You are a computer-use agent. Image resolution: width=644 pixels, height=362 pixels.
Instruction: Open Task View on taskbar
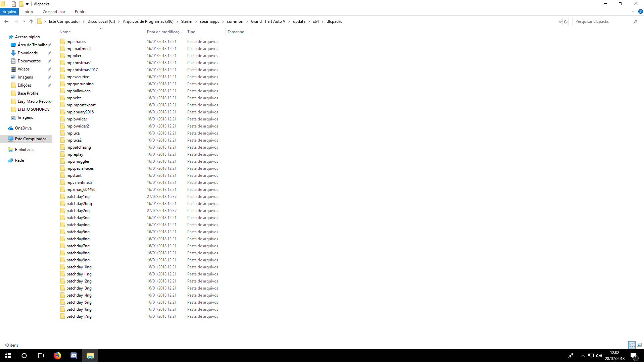point(40,356)
